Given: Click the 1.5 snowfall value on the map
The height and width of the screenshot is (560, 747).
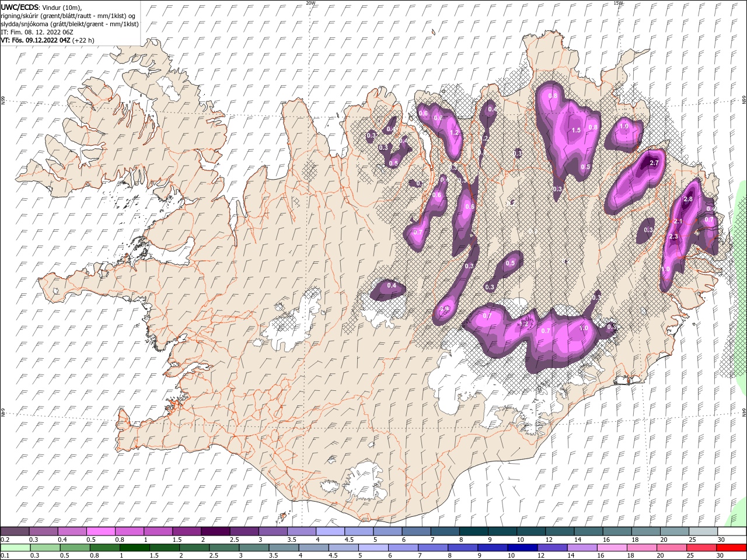Looking at the screenshot, I should [576, 130].
